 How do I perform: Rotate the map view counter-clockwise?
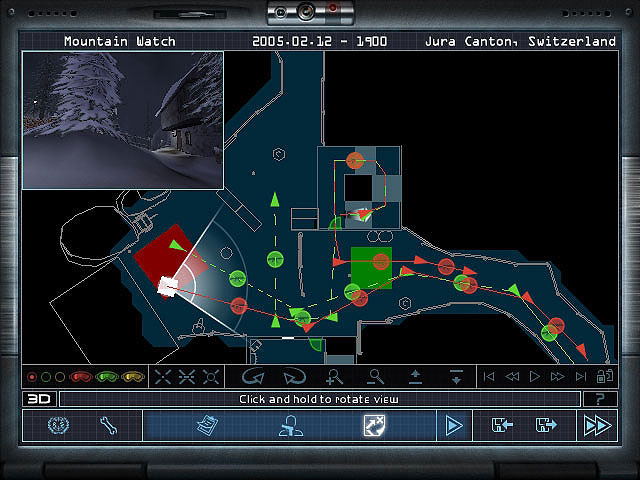tap(253, 377)
